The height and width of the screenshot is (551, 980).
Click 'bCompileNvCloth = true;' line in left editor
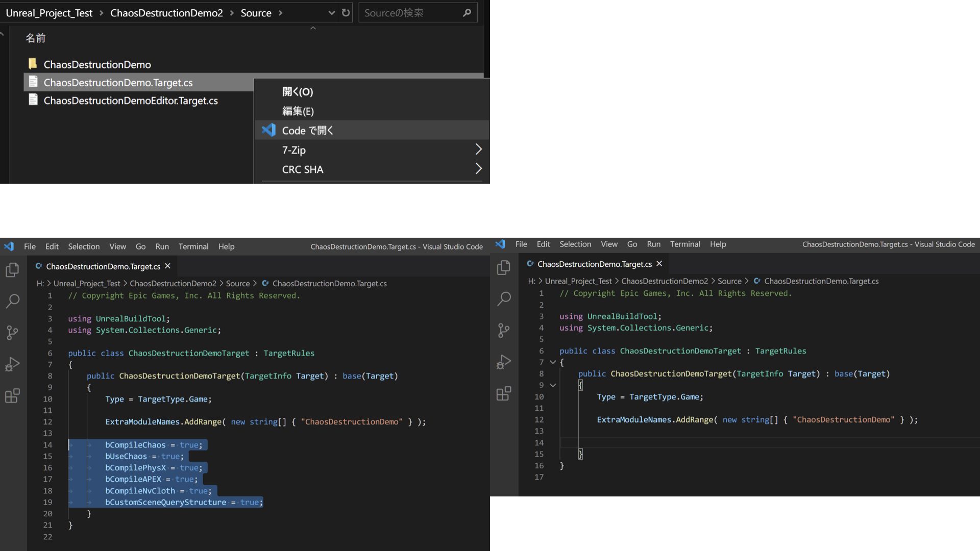[x=158, y=491]
